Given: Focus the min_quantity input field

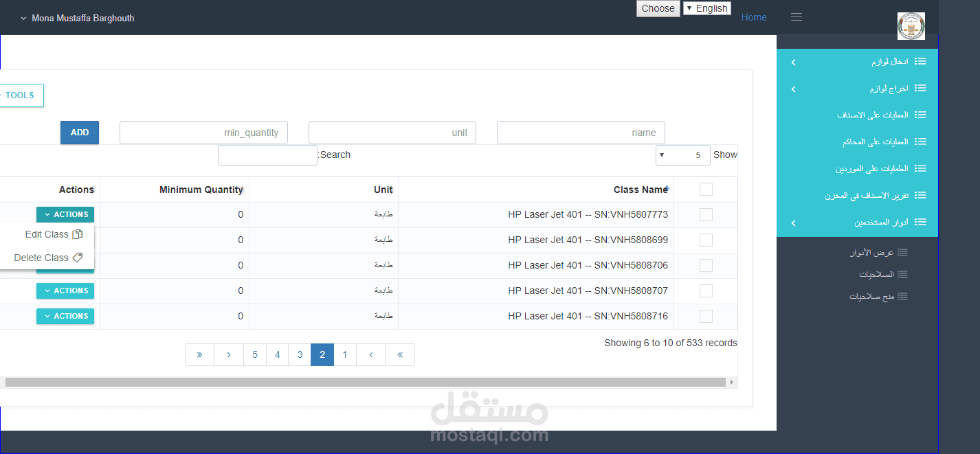Looking at the screenshot, I should 203,133.
